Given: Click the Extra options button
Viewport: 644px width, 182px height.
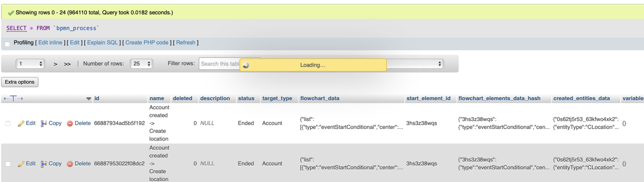Looking at the screenshot, I should [x=20, y=82].
